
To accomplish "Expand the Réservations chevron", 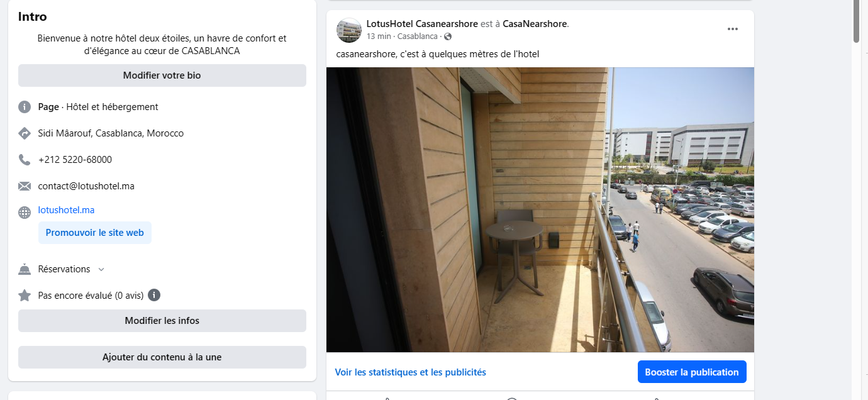I will click(101, 269).
